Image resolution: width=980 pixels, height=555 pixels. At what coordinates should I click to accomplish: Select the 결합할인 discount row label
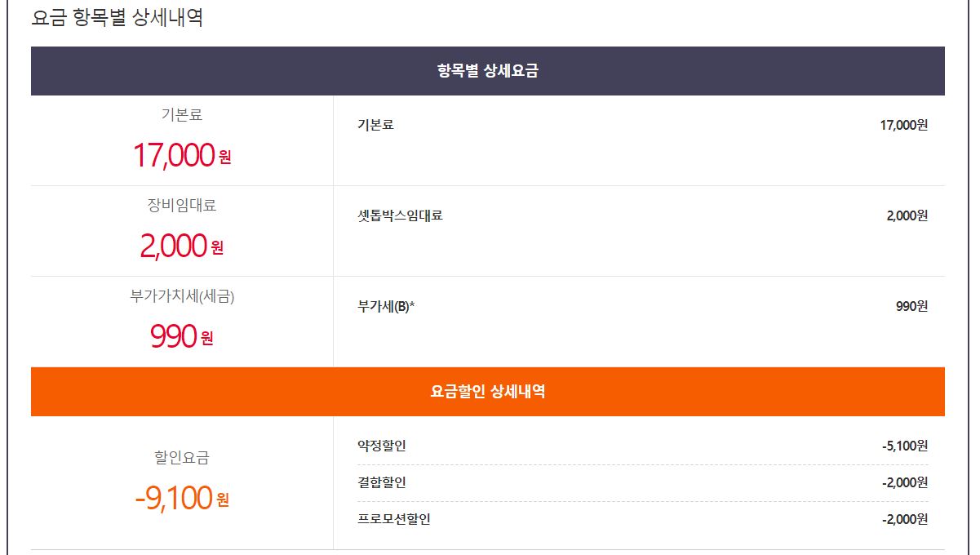(381, 482)
